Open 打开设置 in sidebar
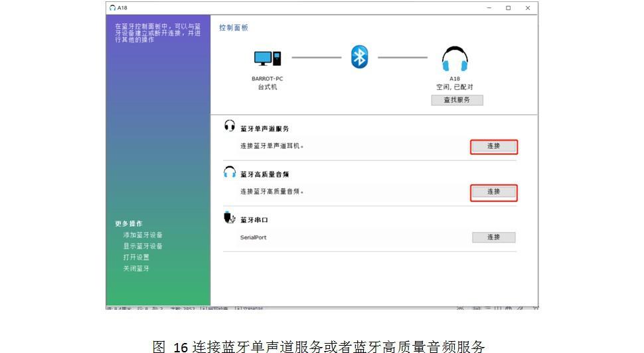The width and height of the screenshot is (644, 353). pos(136,257)
